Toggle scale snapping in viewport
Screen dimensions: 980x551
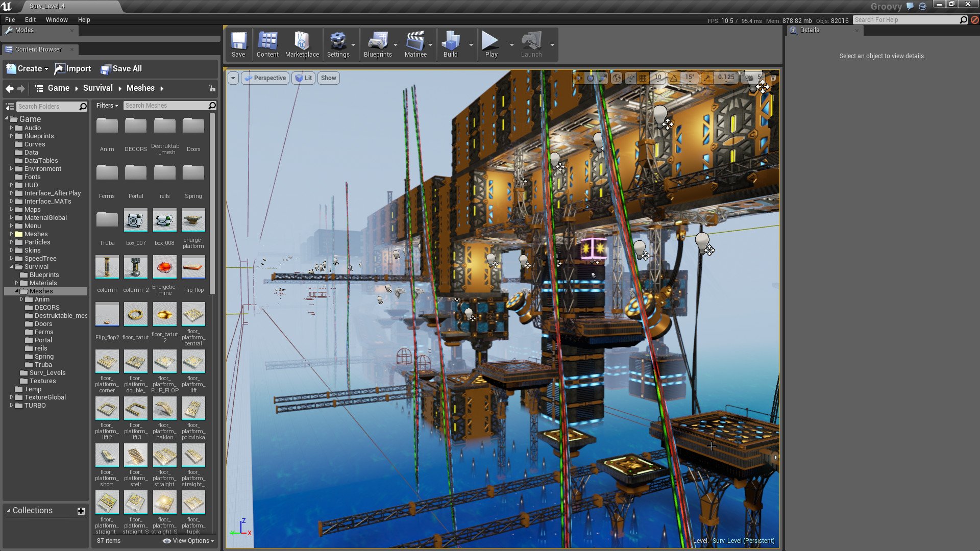(706, 78)
